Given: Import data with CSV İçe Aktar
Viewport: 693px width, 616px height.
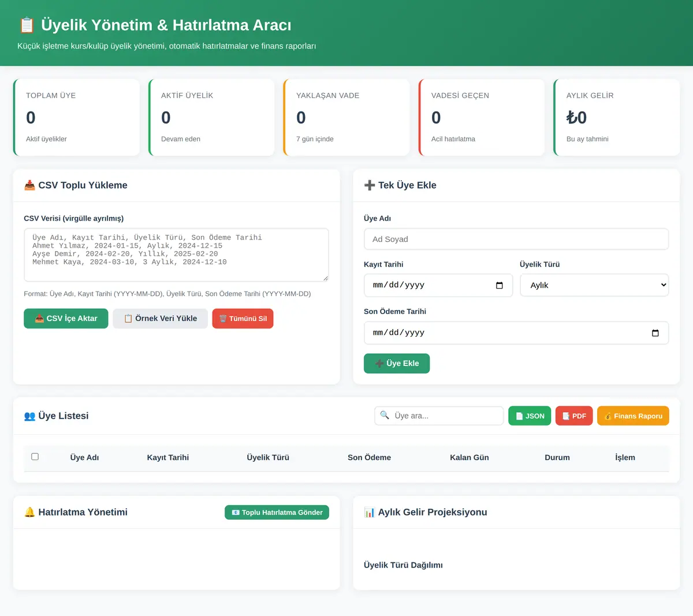Looking at the screenshot, I should [x=66, y=319].
